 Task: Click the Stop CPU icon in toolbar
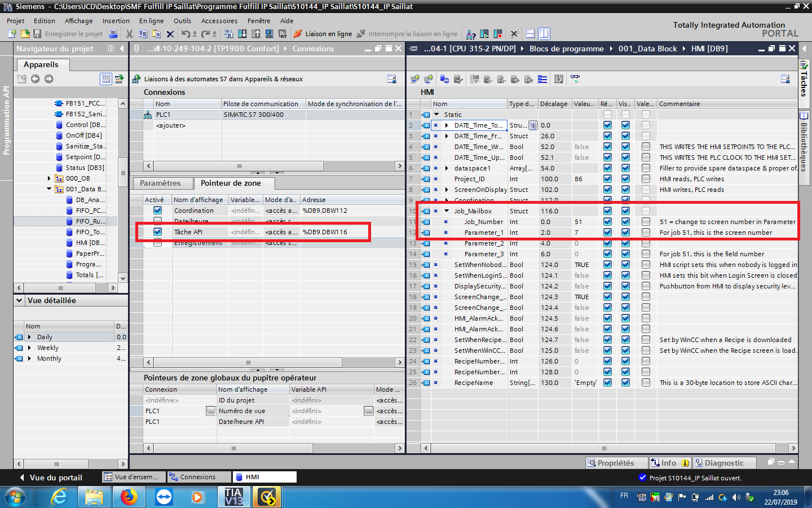[497, 34]
